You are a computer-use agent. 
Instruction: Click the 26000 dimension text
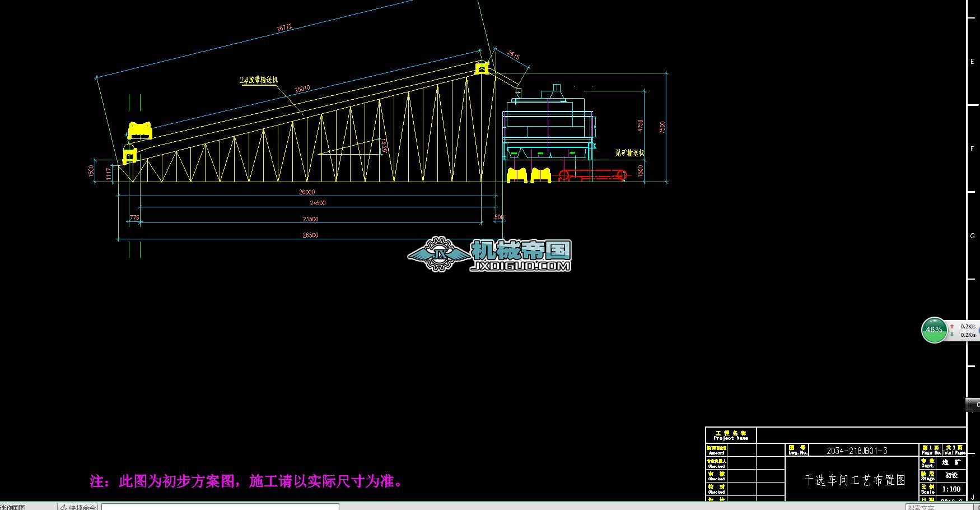307,192
